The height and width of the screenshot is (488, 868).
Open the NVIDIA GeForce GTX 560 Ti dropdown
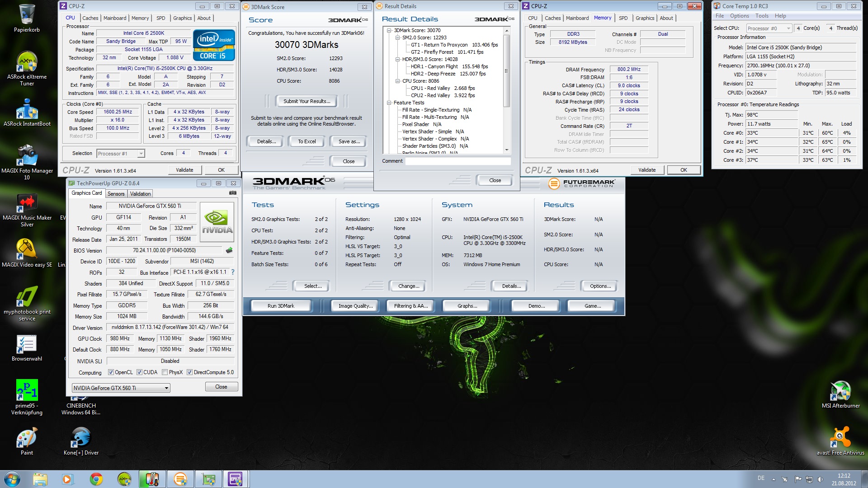[x=166, y=388]
